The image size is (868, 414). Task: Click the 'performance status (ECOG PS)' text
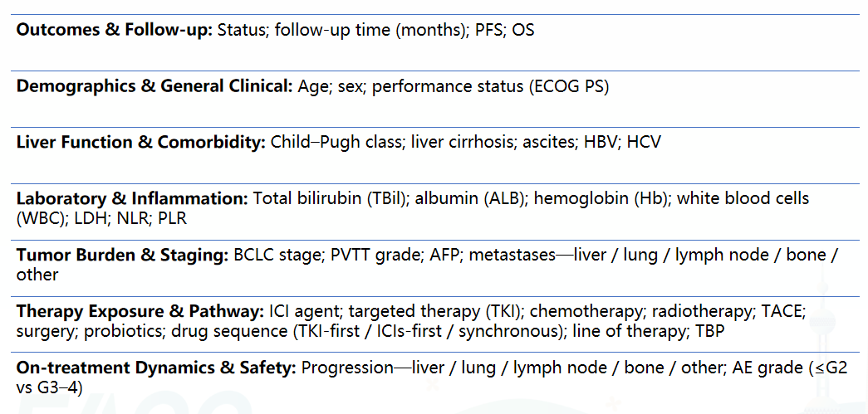pyautogui.click(x=490, y=86)
